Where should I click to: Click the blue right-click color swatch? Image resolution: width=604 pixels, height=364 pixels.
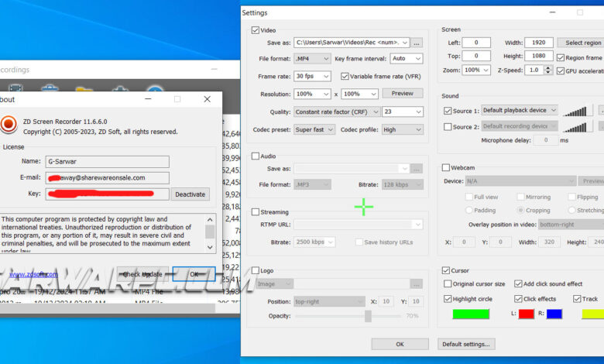(554, 314)
